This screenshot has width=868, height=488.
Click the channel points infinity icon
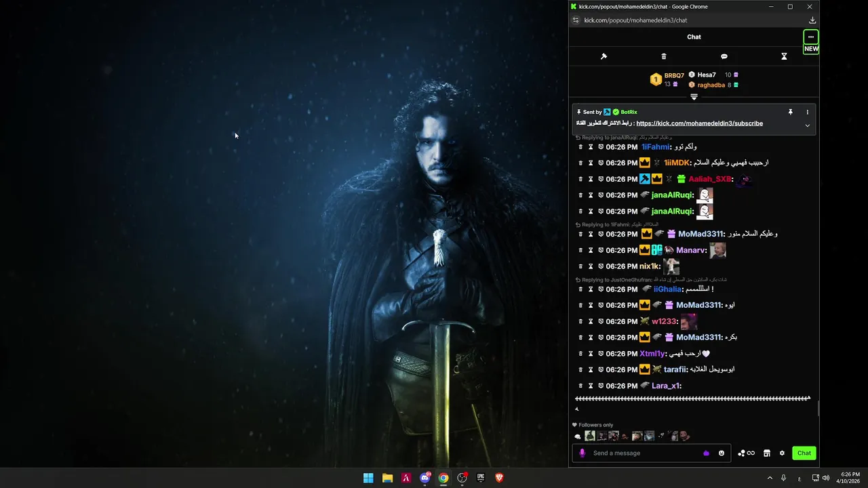click(x=747, y=453)
